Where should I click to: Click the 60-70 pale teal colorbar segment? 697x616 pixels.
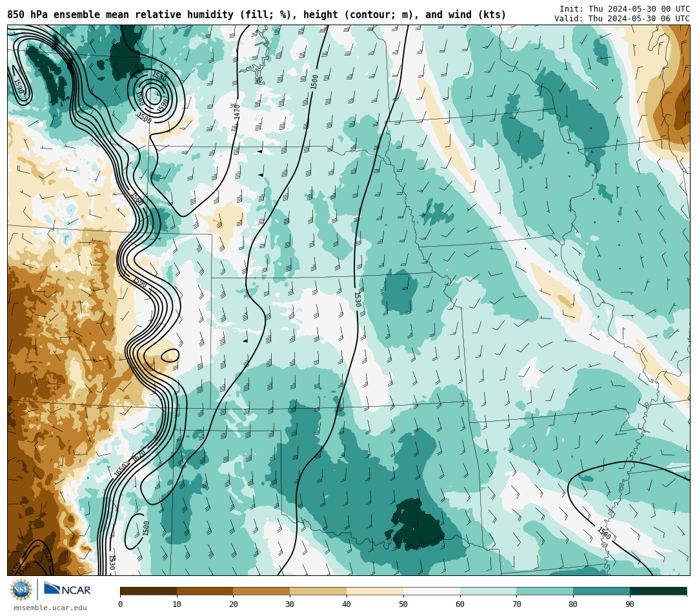tap(488, 591)
